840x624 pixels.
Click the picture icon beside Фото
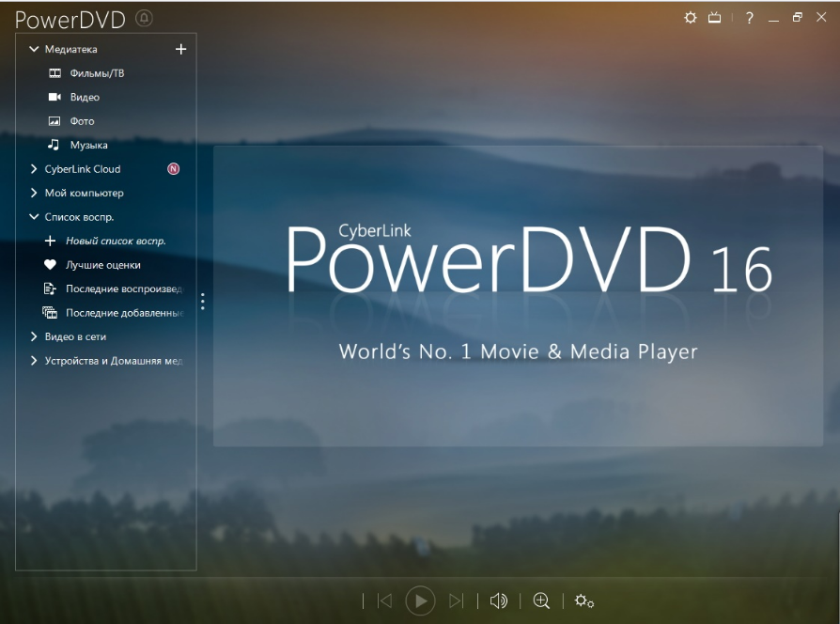[x=54, y=121]
